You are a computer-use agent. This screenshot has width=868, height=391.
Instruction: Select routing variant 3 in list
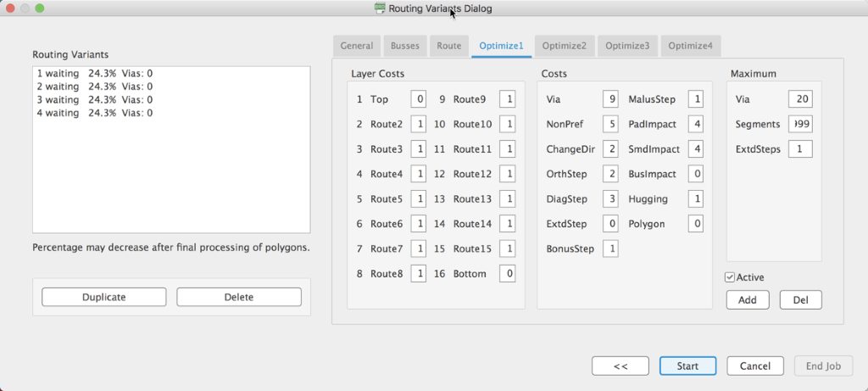(93, 100)
